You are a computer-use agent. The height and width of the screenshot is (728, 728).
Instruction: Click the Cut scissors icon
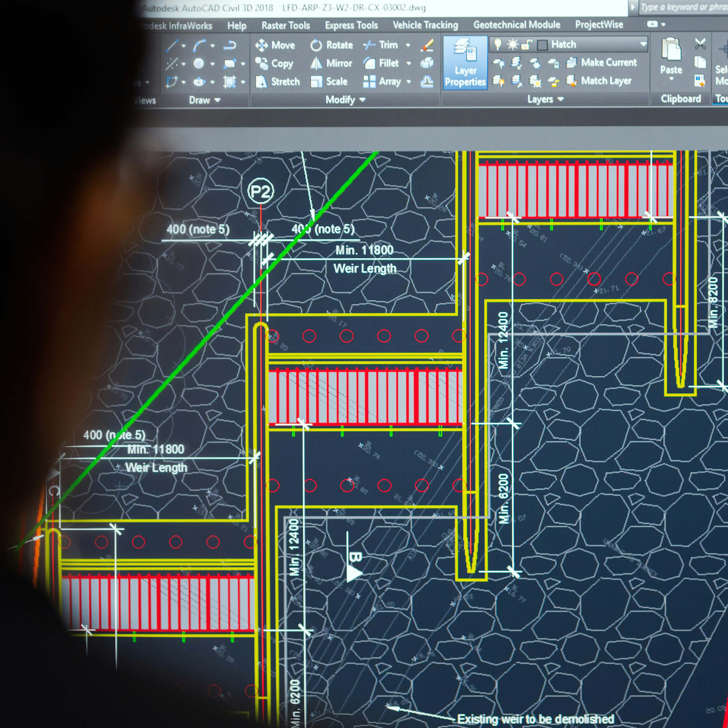click(700, 44)
